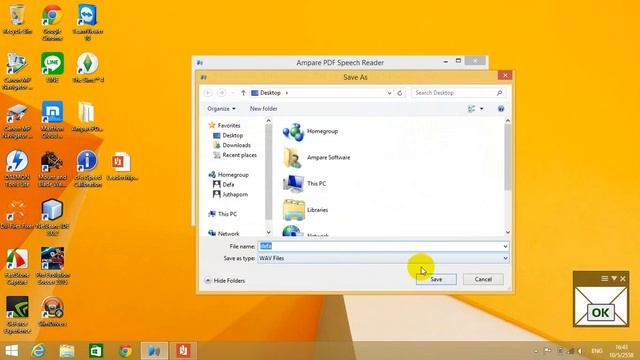Select This PC in navigation pane

click(x=227, y=214)
